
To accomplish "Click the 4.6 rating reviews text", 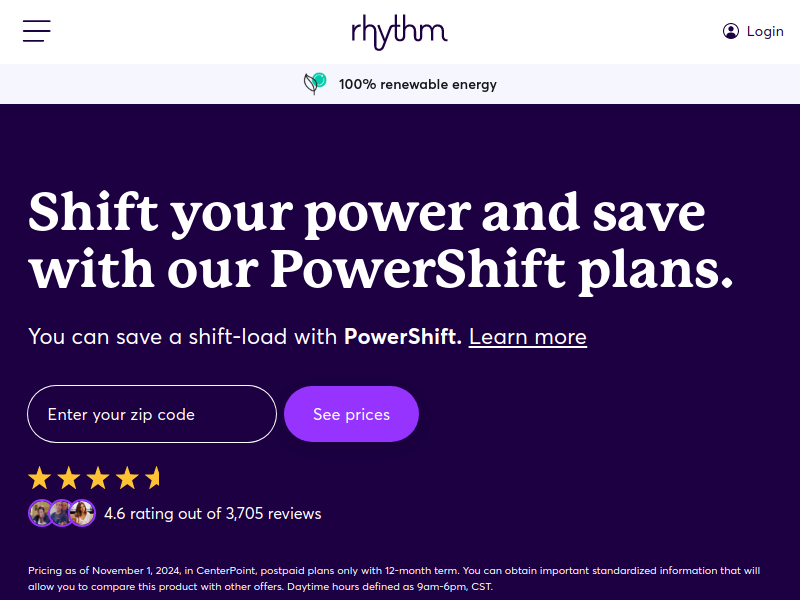I will (x=213, y=513).
